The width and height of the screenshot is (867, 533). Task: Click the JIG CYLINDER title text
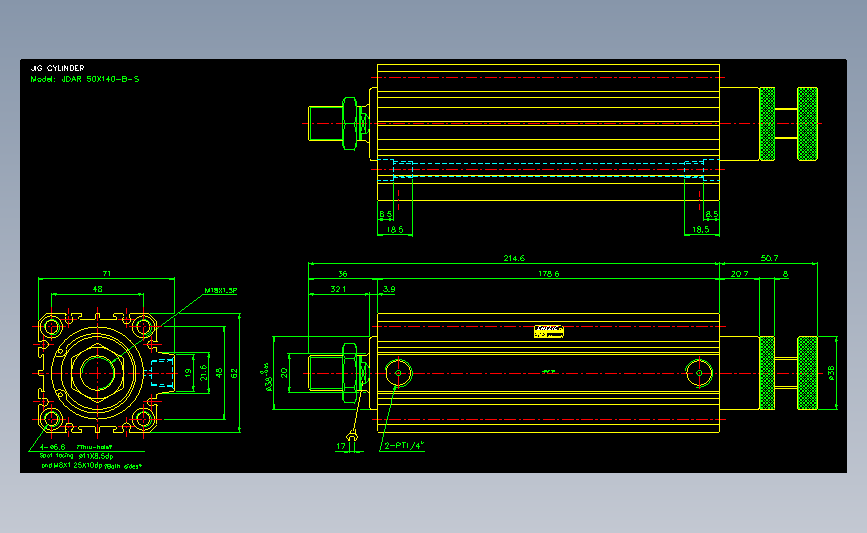click(x=58, y=68)
